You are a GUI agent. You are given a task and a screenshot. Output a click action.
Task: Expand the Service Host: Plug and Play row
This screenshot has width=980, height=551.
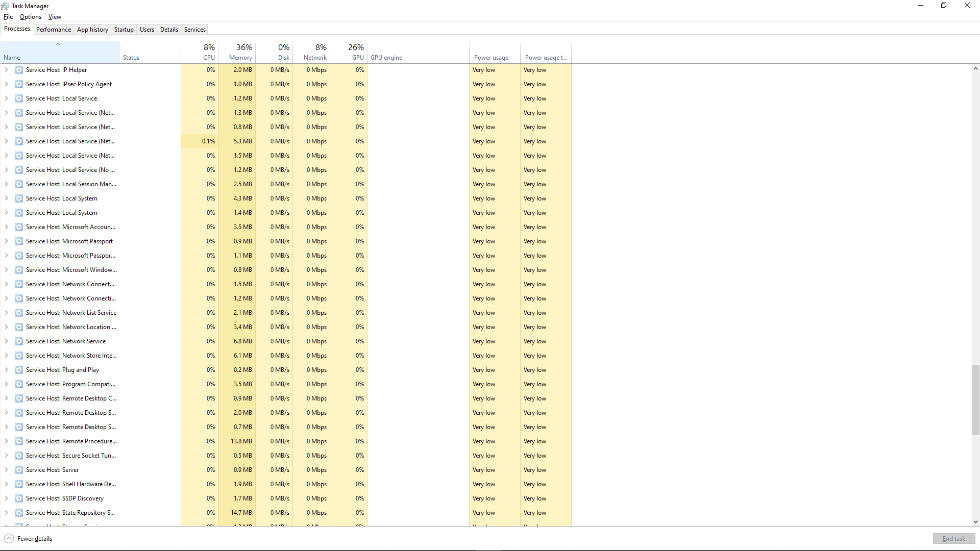(x=6, y=370)
